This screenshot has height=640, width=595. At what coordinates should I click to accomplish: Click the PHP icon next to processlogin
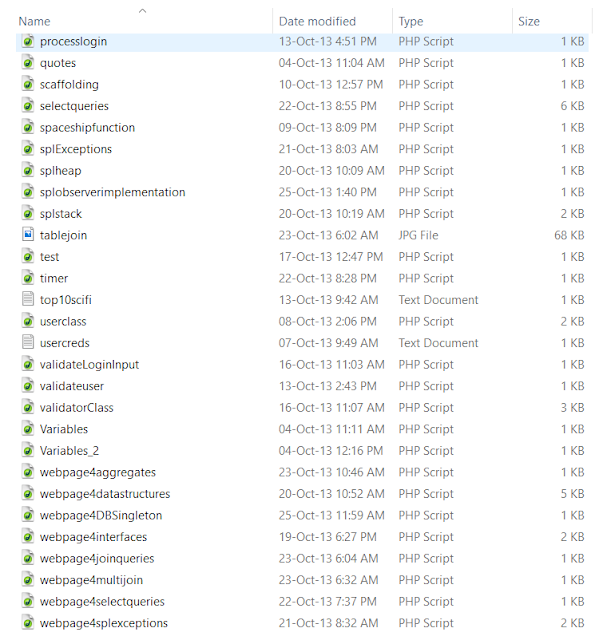pos(28,41)
